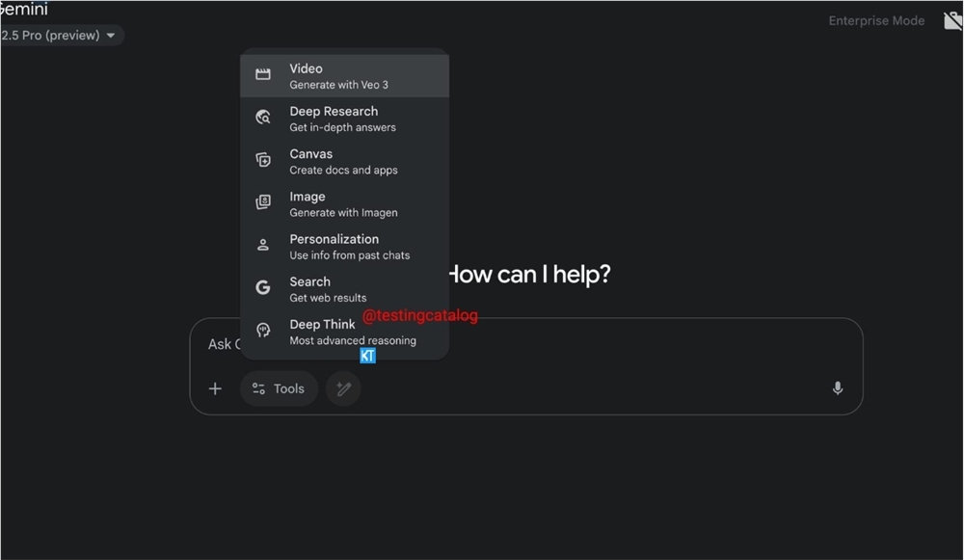Expand the 2.5 Pro (preview) model dropdown

(x=59, y=35)
